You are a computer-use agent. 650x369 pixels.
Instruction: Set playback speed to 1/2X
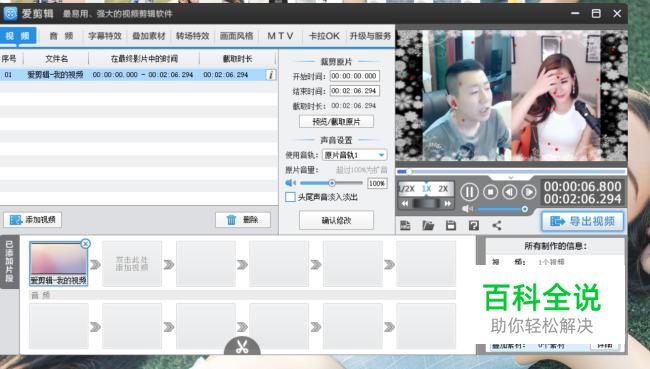click(x=407, y=189)
